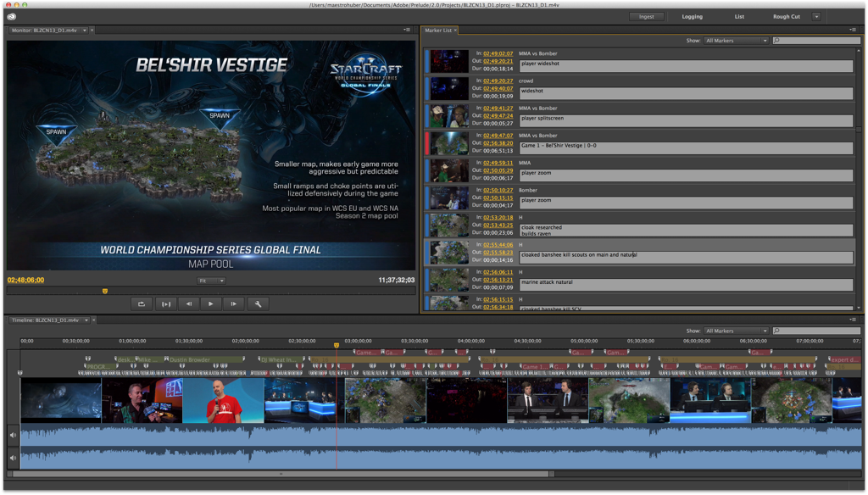The image size is (868, 495).
Task: Click the Loop playback button
Action: coord(142,303)
